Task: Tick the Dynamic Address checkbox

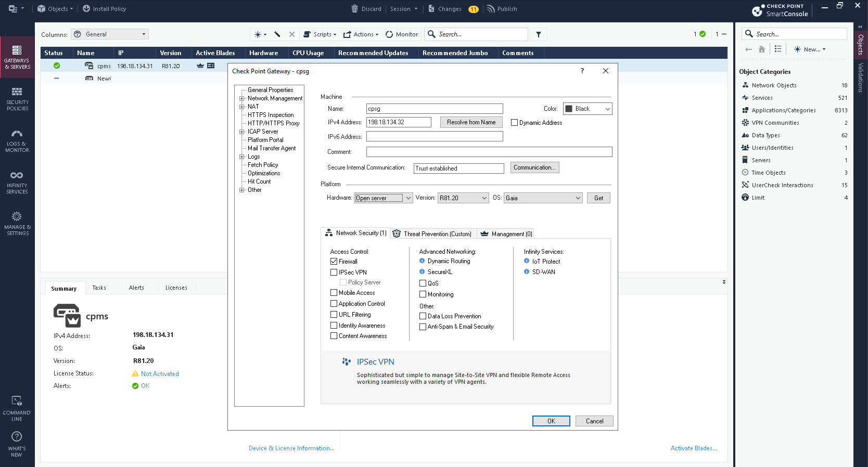Action: pos(515,123)
